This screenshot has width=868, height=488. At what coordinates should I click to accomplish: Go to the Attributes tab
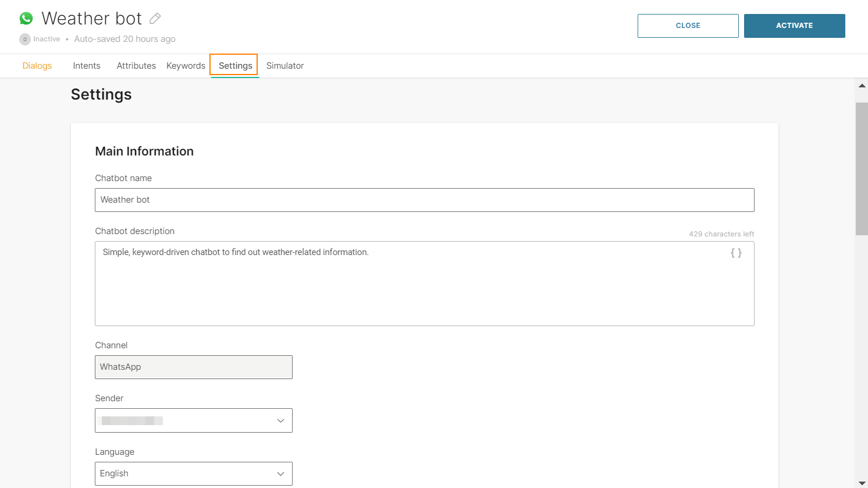tap(136, 66)
